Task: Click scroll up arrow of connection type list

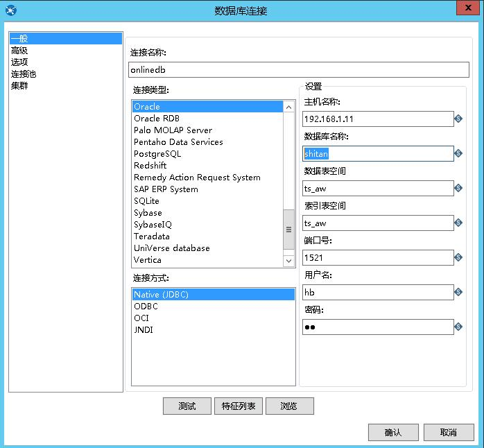Action: point(288,107)
